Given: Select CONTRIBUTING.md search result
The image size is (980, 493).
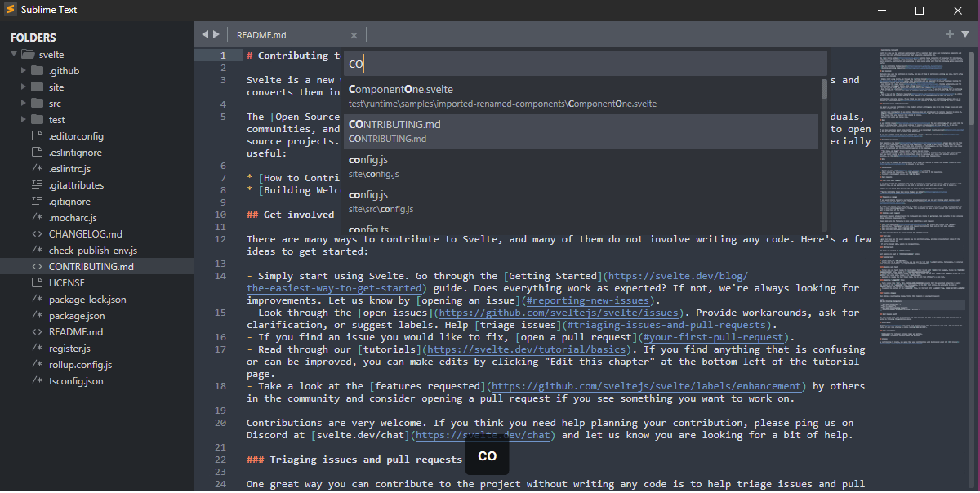Looking at the screenshot, I should tap(581, 131).
